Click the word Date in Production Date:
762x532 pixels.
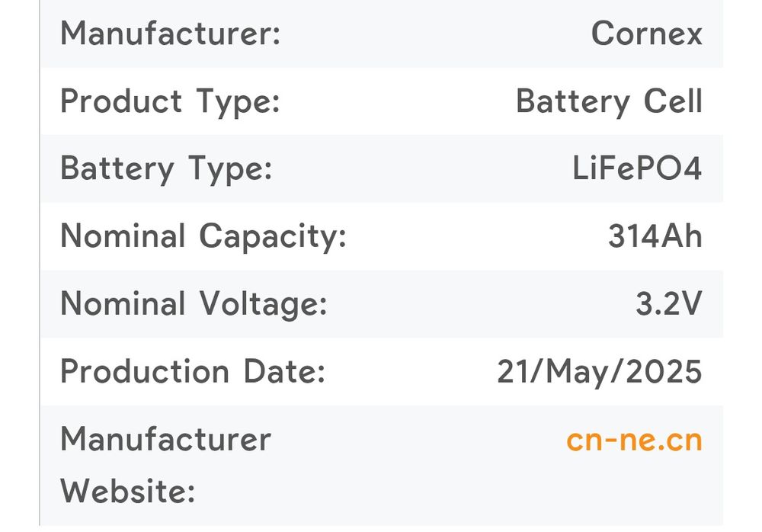(x=284, y=372)
